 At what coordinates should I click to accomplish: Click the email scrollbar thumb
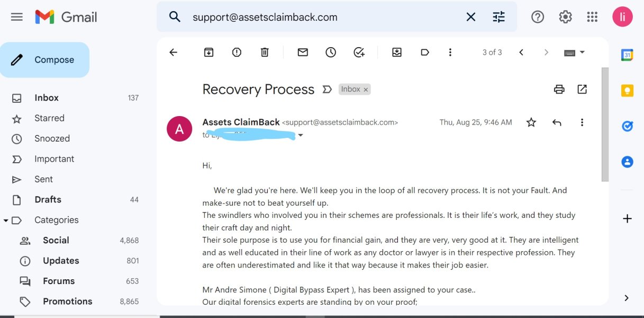coord(605,125)
